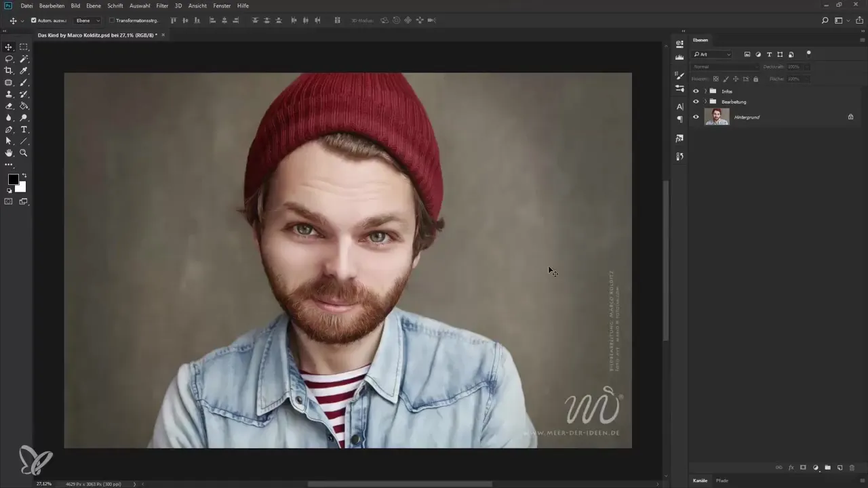Filter layers by type (T) icon
Screen dimensions: 868x488
pyautogui.click(x=769, y=54)
